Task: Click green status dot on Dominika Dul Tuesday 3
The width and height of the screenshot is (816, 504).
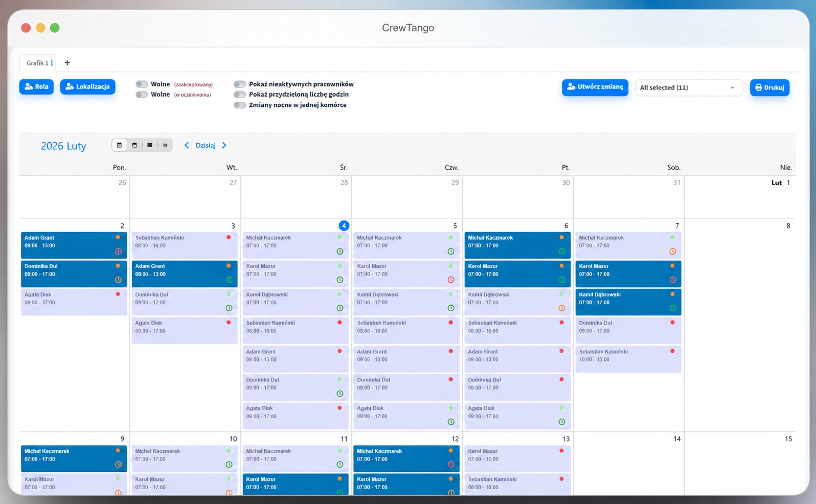Action: click(229, 294)
